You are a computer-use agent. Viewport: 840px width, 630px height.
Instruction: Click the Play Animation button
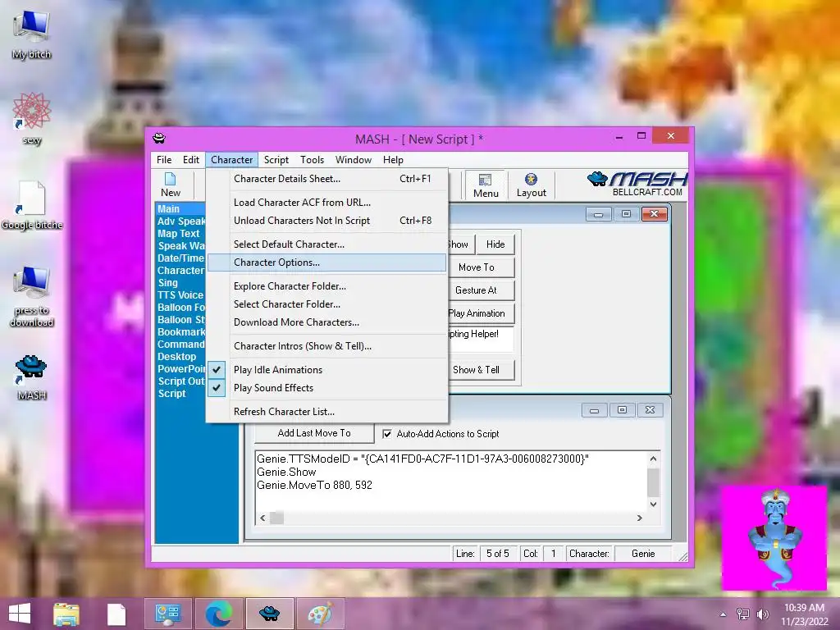point(481,313)
